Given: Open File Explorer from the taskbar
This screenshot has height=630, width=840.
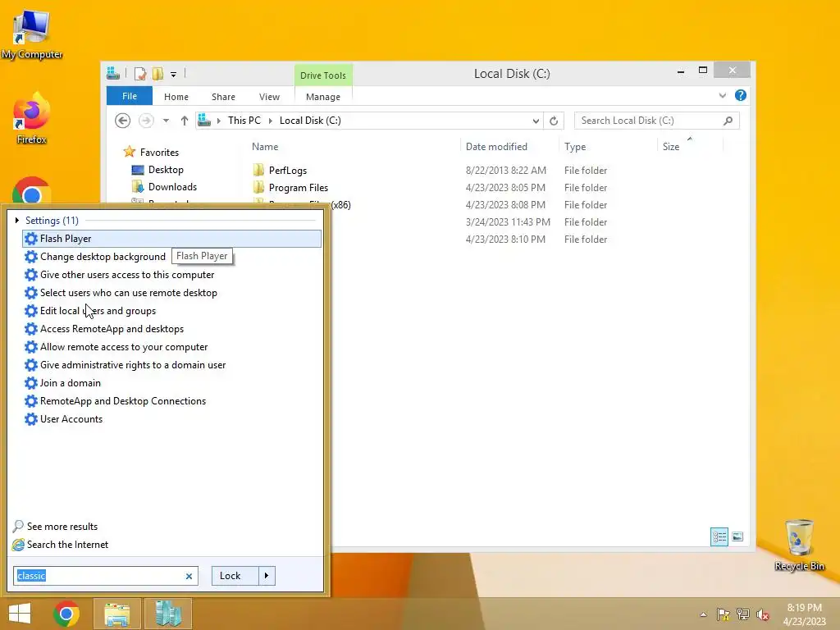Looking at the screenshot, I should [116, 614].
